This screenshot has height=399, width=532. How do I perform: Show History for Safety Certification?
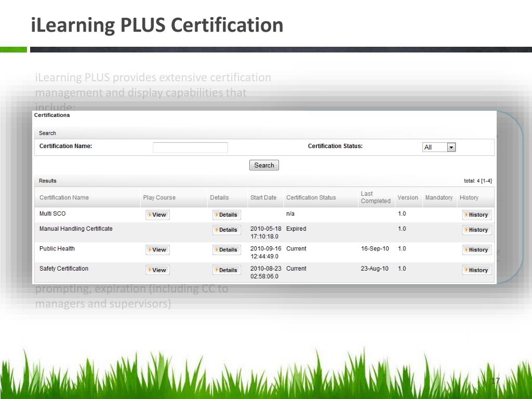pyautogui.click(x=477, y=270)
